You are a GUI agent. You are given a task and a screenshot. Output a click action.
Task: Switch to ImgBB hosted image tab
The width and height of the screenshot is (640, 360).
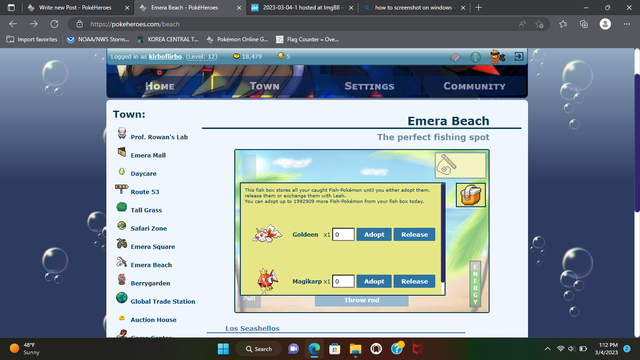302,8
